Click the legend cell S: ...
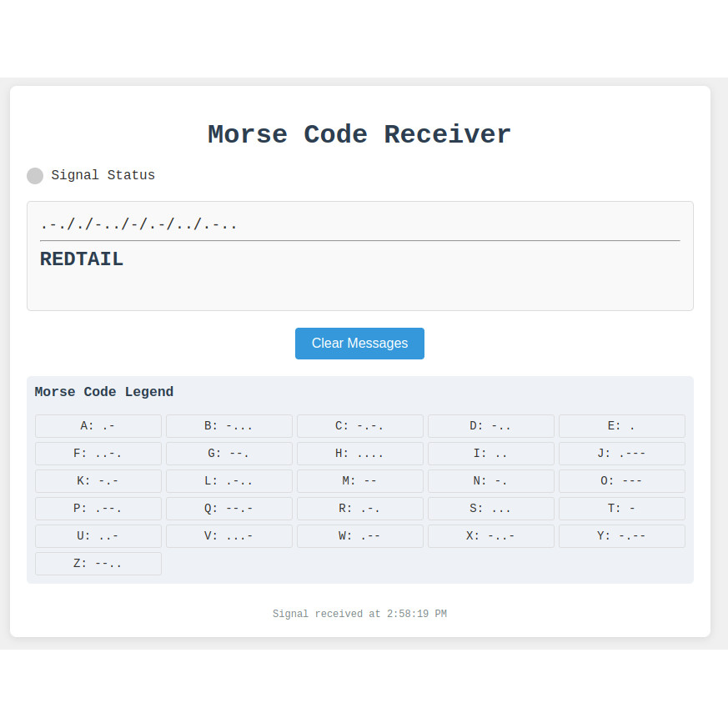This screenshot has width=728, height=728. 490,509
